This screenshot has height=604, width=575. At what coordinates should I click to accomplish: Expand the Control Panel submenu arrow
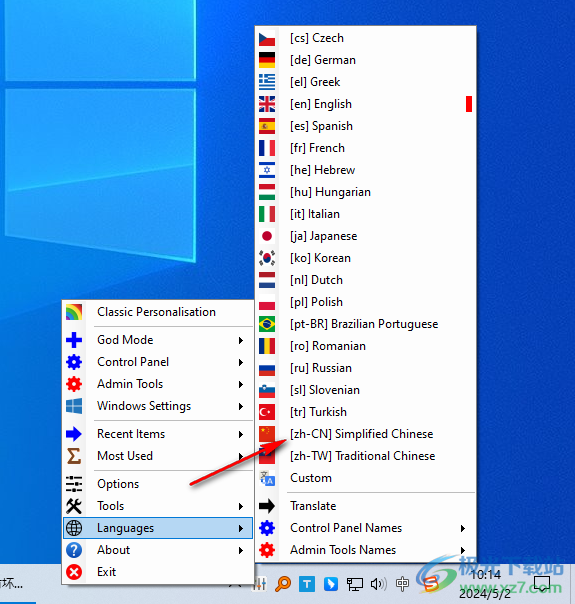point(241,362)
